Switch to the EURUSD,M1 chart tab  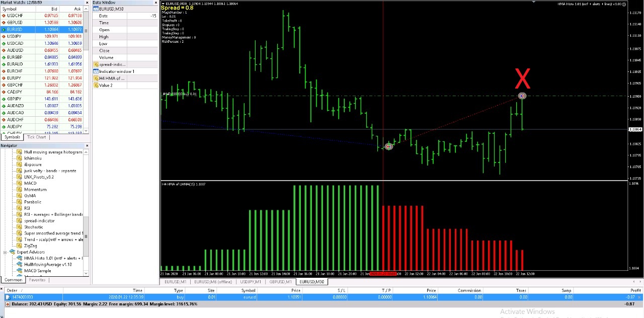click(x=175, y=282)
